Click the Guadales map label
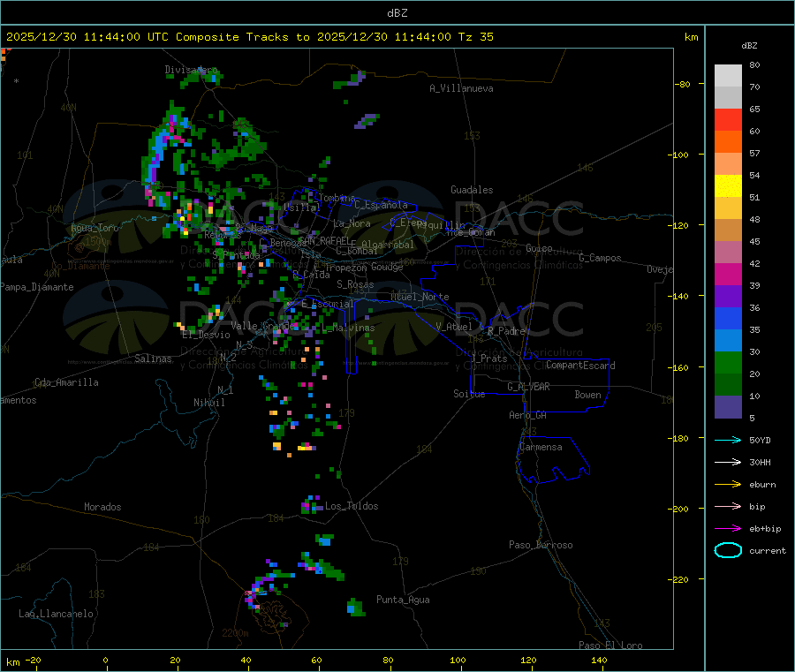The width and height of the screenshot is (795, 672). (x=472, y=190)
